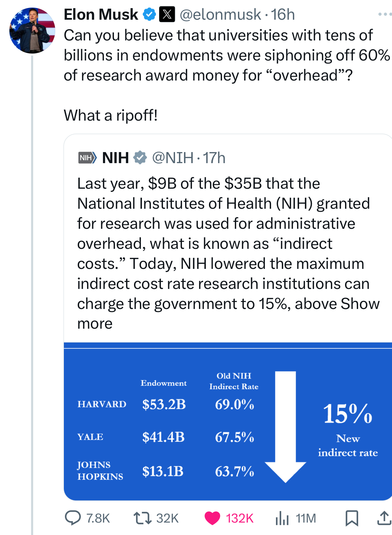Image resolution: width=392 pixels, height=535 pixels.
Task: Open the @NIH handle link
Action: (x=173, y=158)
